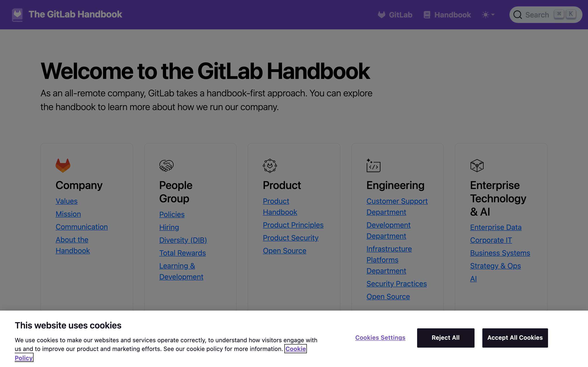
Task: Click the atom icon above Product
Action: 269,166
